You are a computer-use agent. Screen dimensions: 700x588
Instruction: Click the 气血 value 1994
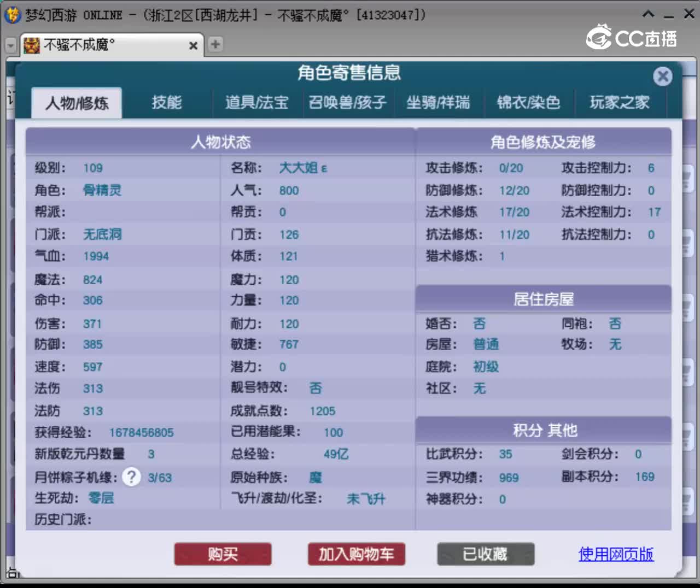pyautogui.click(x=96, y=256)
